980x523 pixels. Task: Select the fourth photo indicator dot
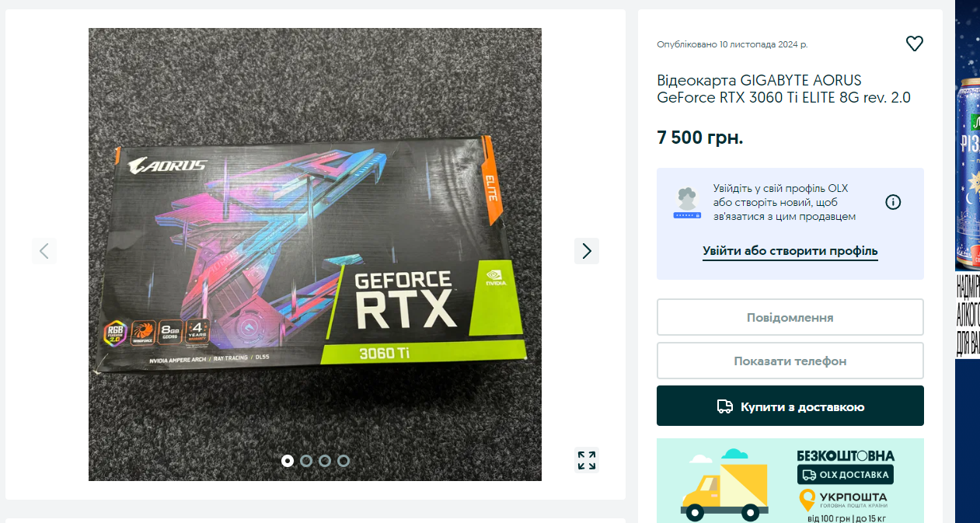click(x=344, y=461)
